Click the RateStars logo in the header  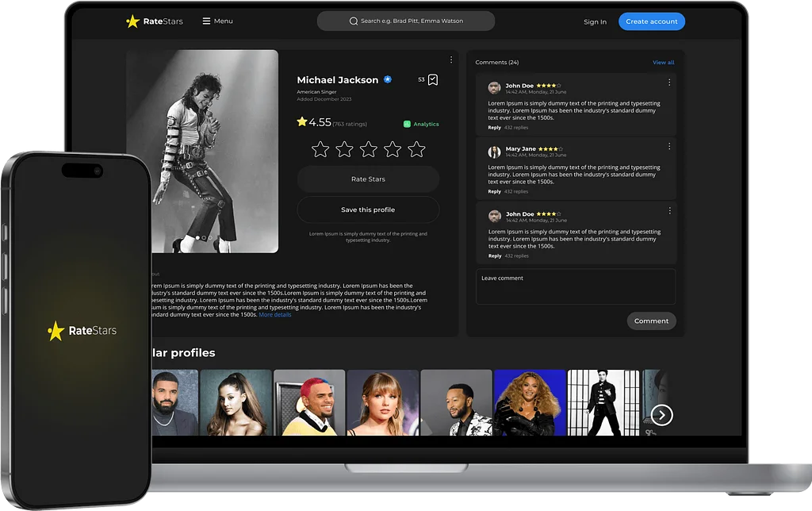click(x=155, y=21)
